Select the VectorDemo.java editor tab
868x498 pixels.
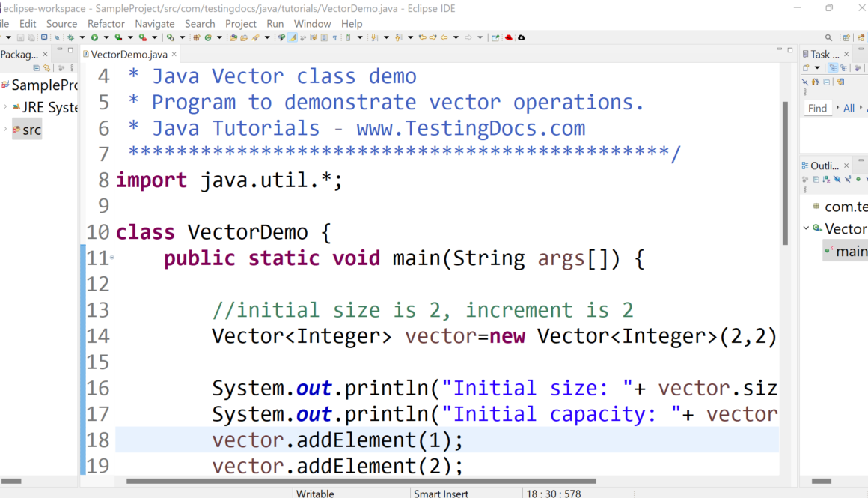pos(128,55)
